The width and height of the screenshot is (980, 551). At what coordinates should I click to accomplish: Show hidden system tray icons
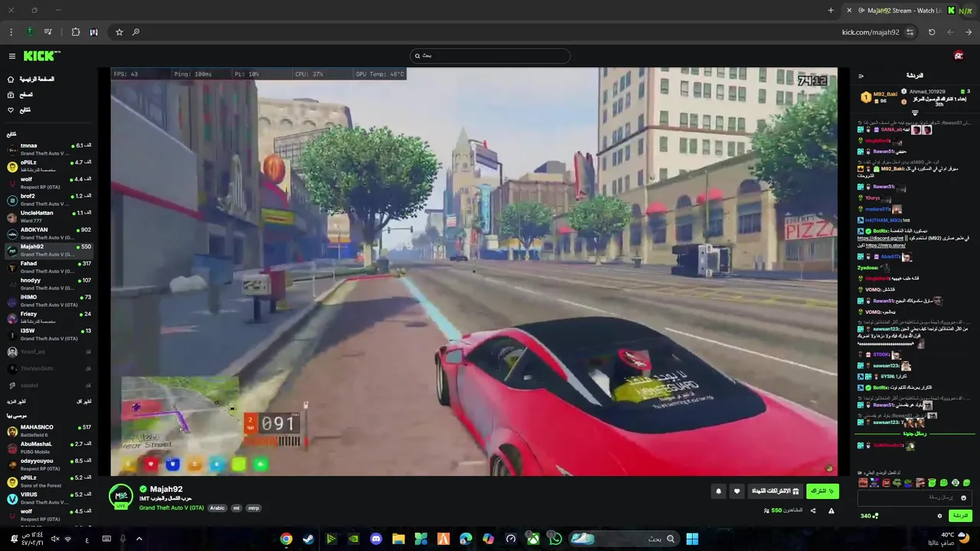click(x=139, y=539)
